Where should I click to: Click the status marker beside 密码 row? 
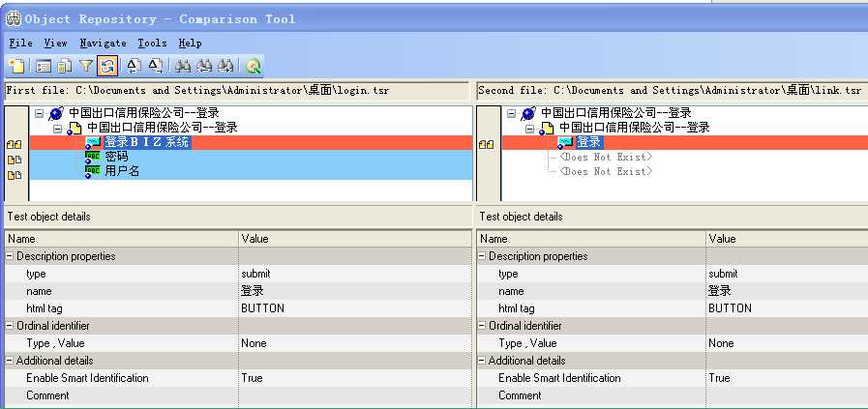pos(15,160)
